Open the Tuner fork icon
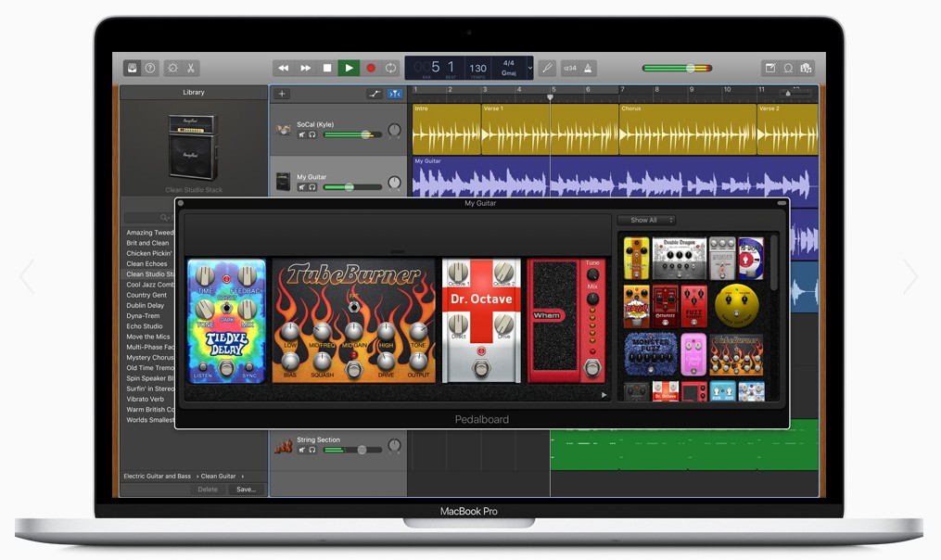Viewport: 941px width, 560px height. 547,68
